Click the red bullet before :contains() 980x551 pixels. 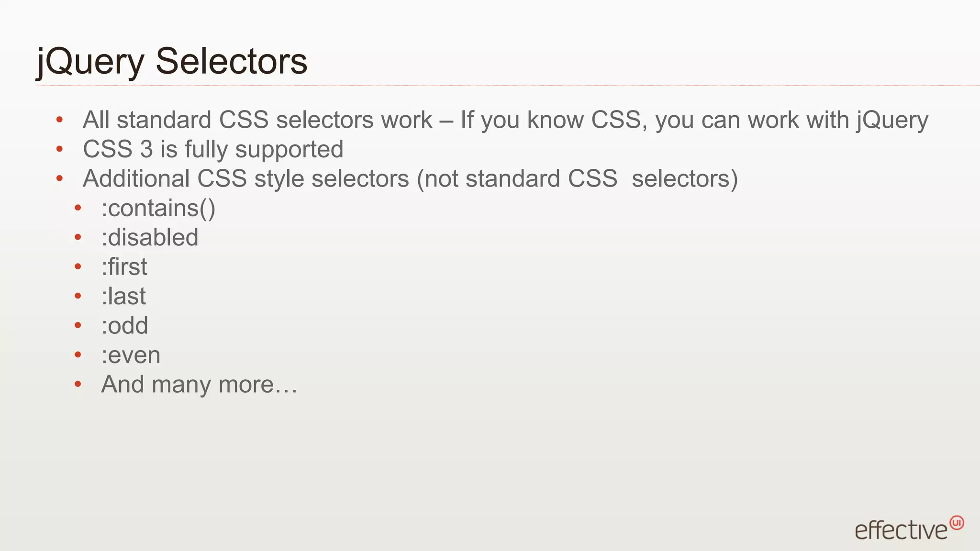pyautogui.click(x=78, y=208)
